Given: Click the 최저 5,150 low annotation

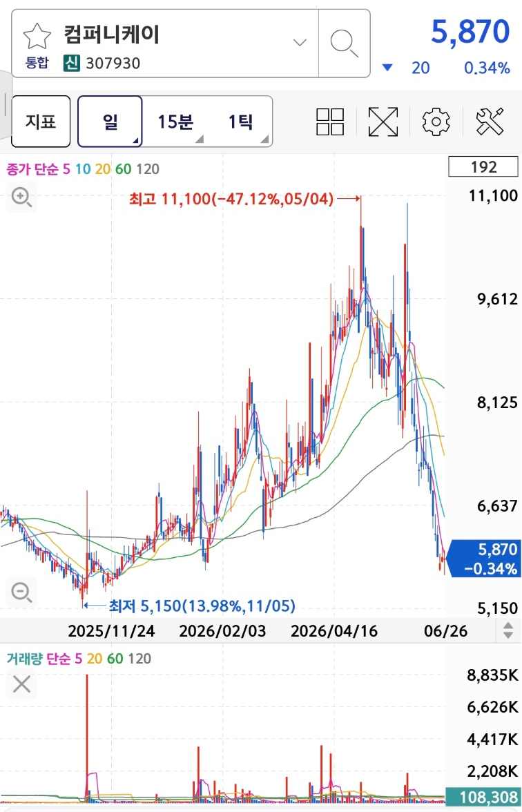Looking at the screenshot, I should (x=202, y=606).
